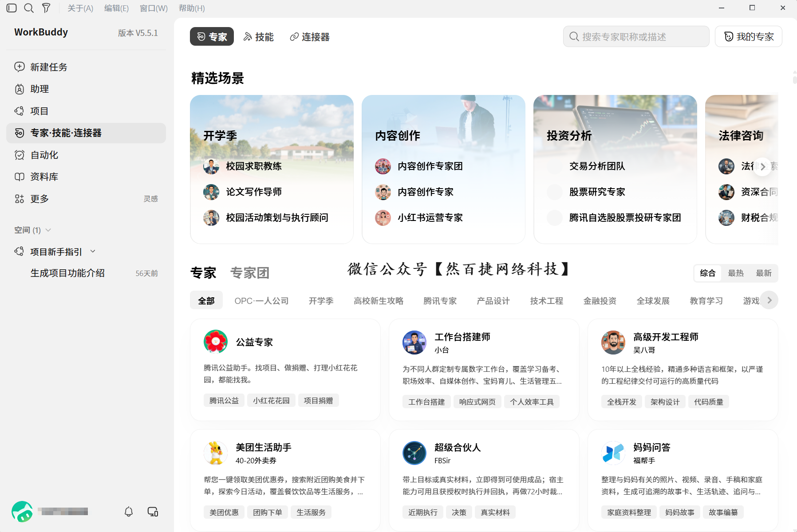The height and width of the screenshot is (532, 797).
Task: Open 资料库 in the sidebar
Action: (x=86, y=177)
